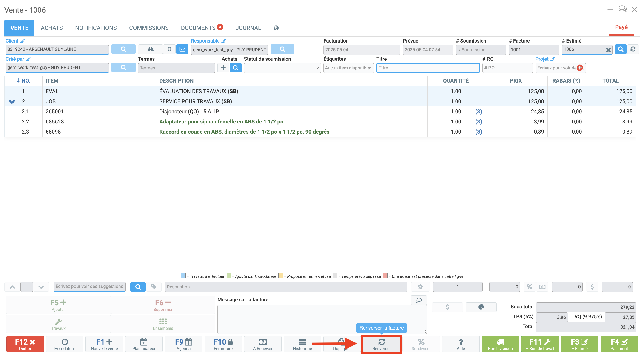The image size is (644, 356).
Task: Click the pie chart icon near totals
Action: coord(481,307)
